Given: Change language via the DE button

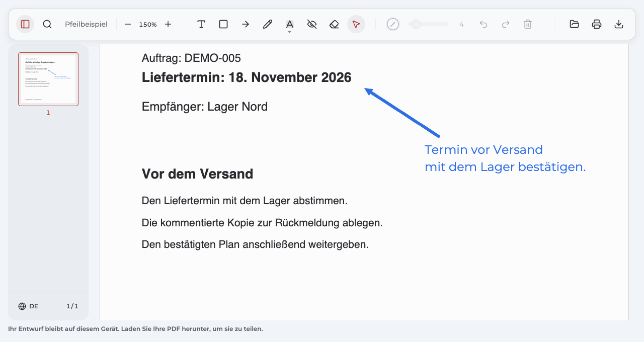Looking at the screenshot, I should 28,306.
